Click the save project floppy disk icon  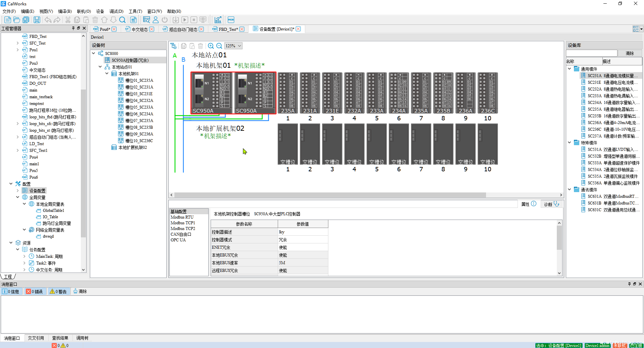[x=37, y=20]
